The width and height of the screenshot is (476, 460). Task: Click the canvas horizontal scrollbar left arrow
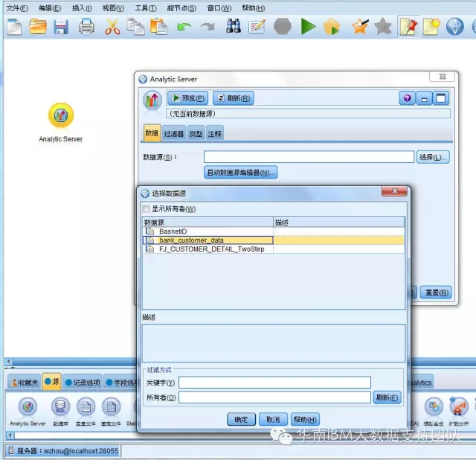coord(8,361)
